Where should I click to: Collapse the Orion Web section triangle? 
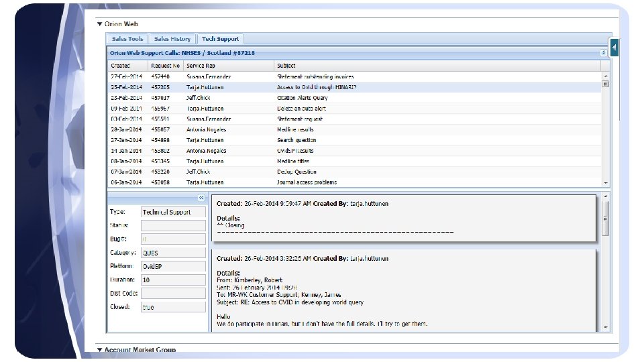click(x=100, y=24)
